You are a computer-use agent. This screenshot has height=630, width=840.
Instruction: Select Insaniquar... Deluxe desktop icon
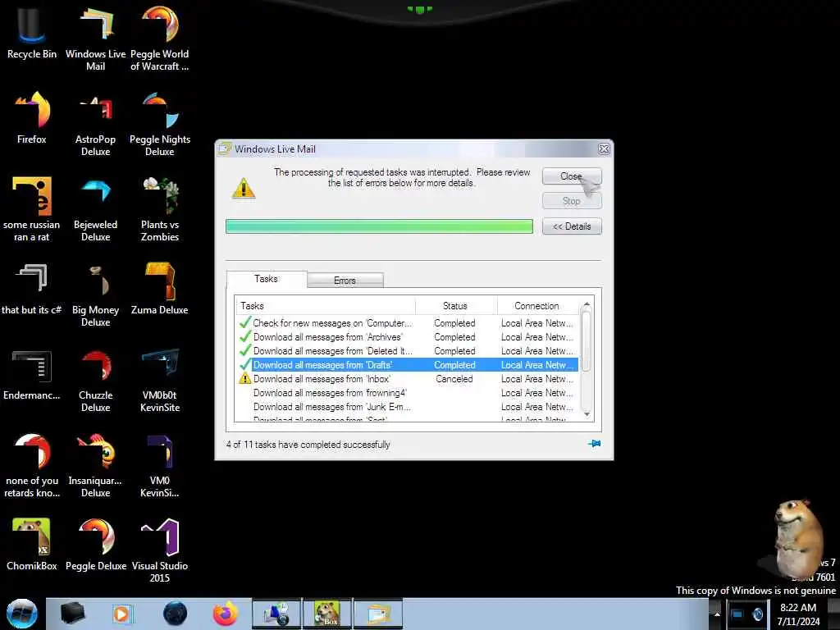(x=95, y=466)
